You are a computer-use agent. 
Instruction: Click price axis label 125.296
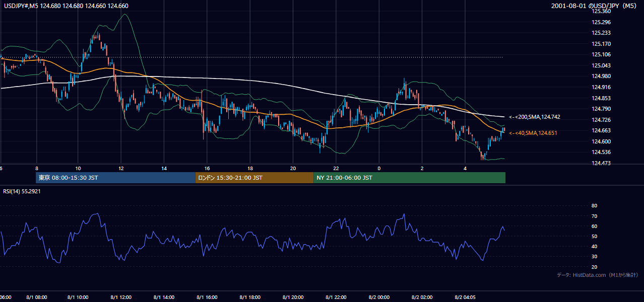point(602,22)
